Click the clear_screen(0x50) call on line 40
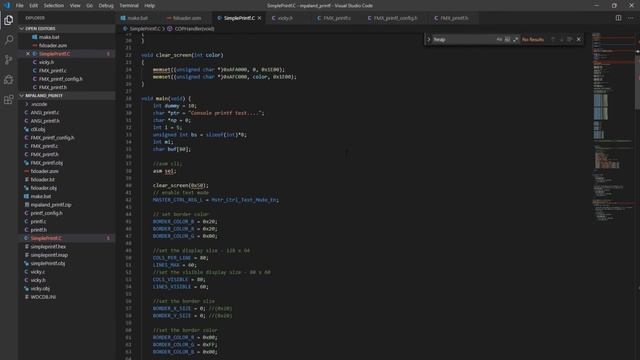Viewport: 640px width, 360px height. (180, 185)
